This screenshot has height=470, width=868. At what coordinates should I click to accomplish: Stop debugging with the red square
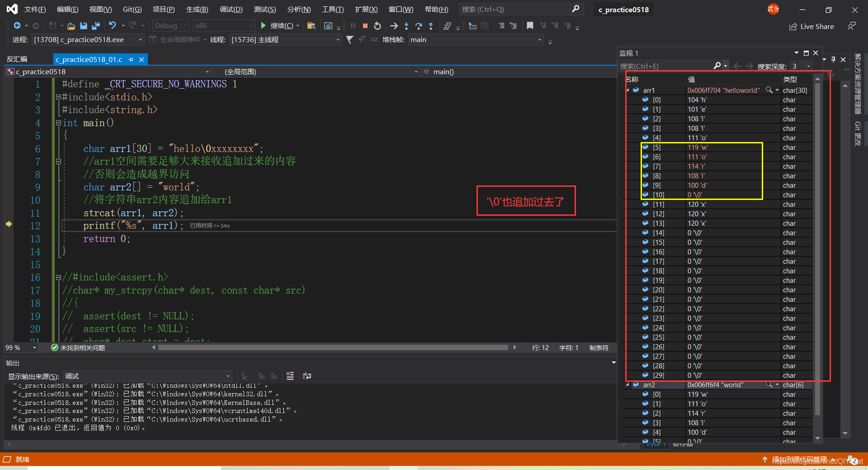tap(365, 26)
